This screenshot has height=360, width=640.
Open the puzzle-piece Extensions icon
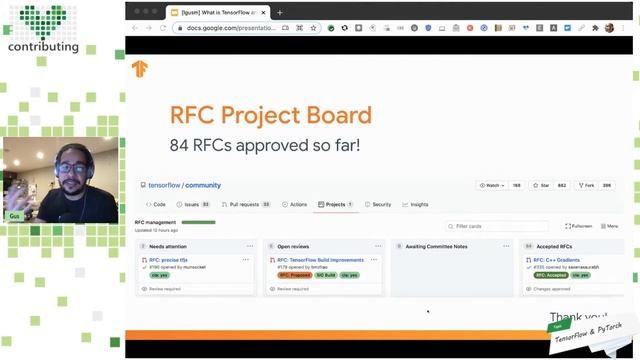[x=596, y=28]
